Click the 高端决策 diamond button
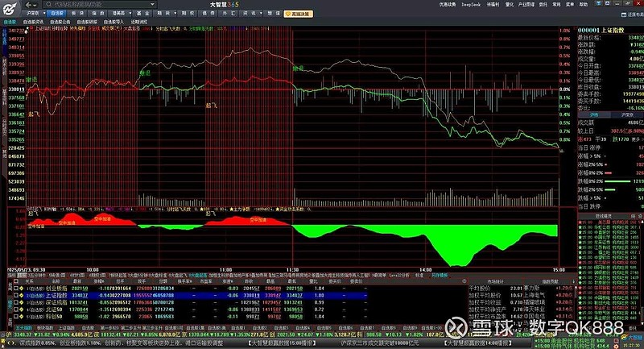Viewport: 644px width, 349px height. (298, 14)
